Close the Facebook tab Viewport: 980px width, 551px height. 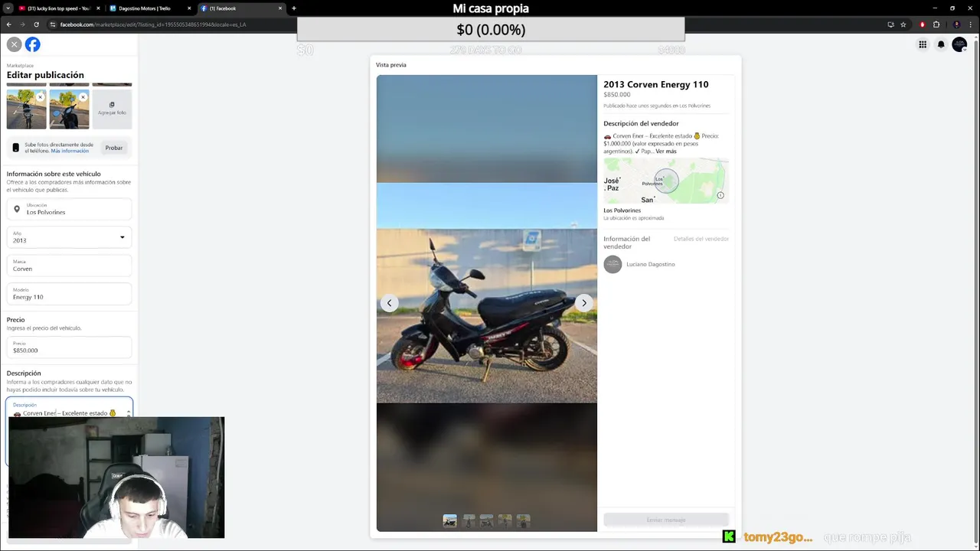click(280, 8)
